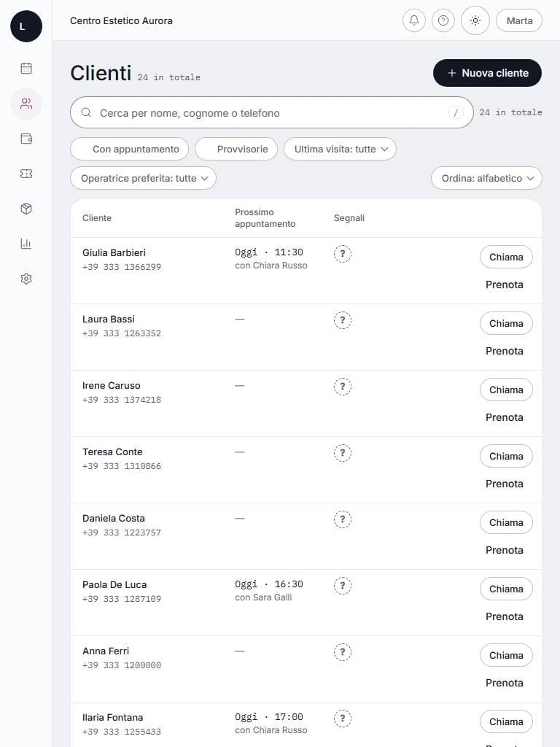560x747 pixels.
Task: Call Paola De Luca with Chiama
Action: coord(506,589)
